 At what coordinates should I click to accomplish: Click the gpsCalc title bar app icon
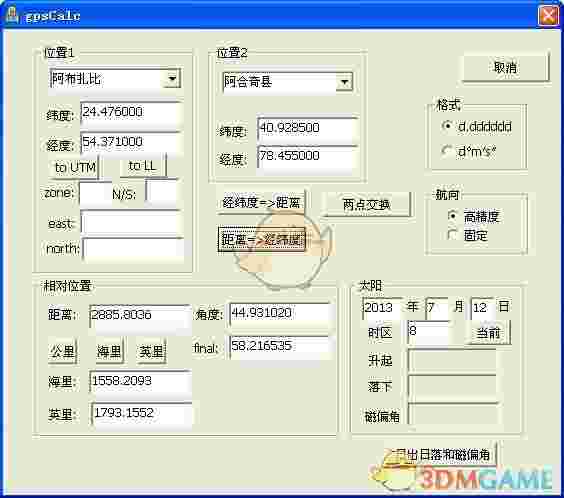tap(12, 15)
